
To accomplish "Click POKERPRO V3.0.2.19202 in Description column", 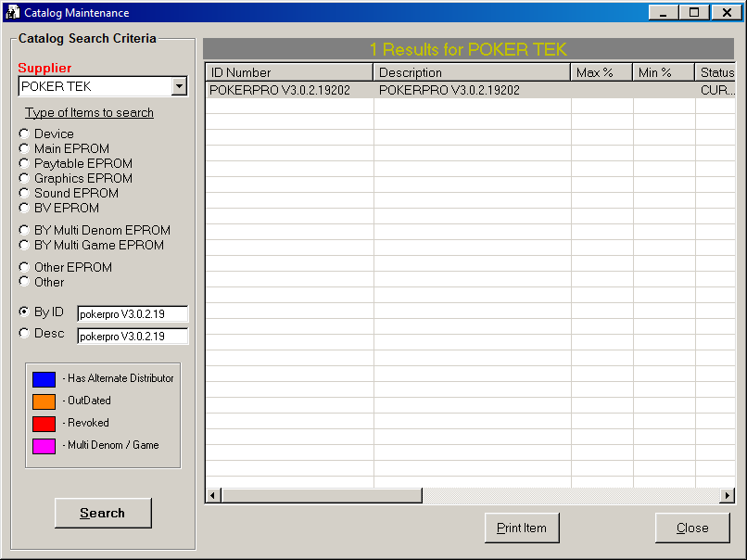I will tap(473, 90).
